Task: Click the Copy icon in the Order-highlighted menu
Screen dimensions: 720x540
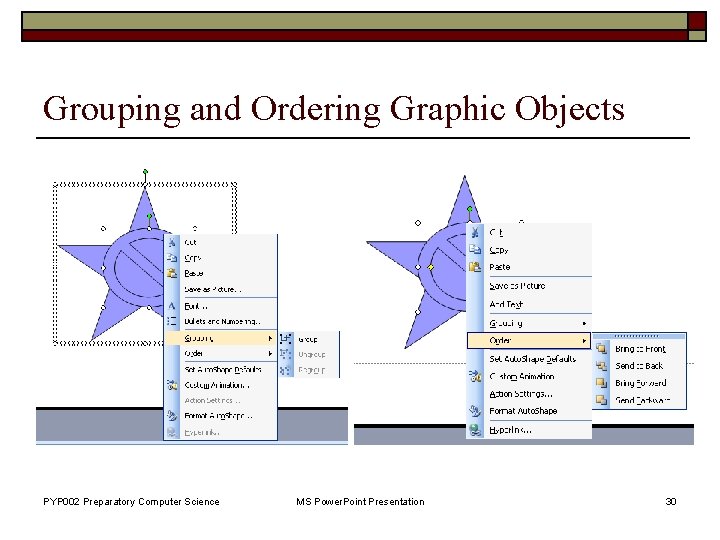Action: tap(475, 249)
